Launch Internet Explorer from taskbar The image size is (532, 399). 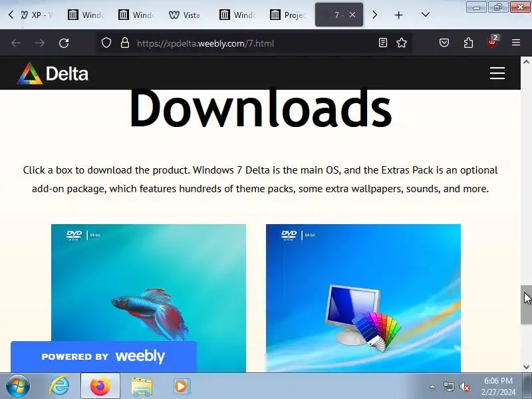pos(59,386)
